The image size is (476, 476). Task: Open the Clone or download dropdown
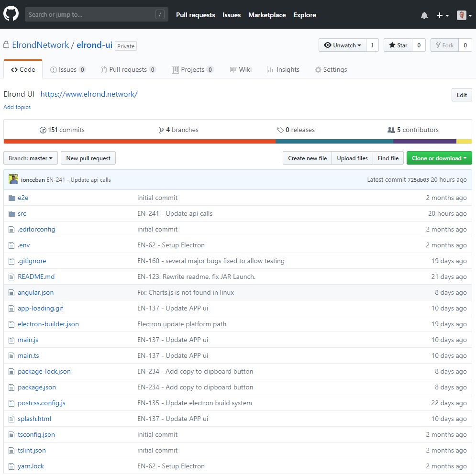click(x=439, y=158)
